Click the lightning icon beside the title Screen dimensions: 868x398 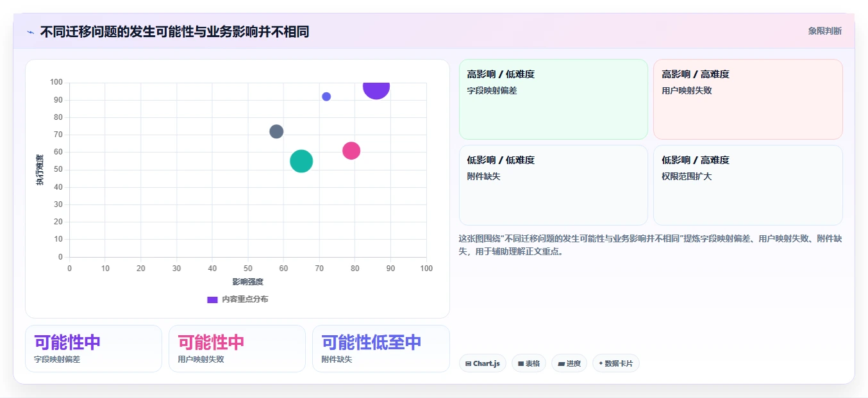click(30, 32)
